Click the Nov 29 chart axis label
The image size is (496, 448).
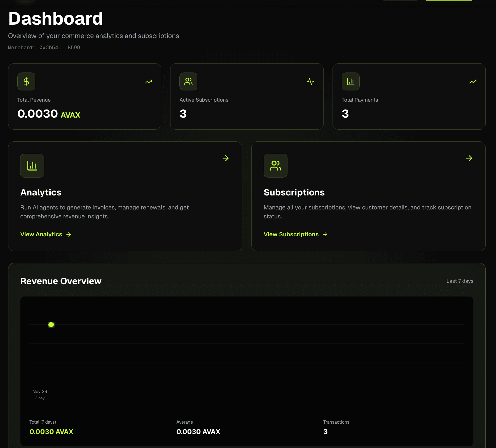(40, 391)
